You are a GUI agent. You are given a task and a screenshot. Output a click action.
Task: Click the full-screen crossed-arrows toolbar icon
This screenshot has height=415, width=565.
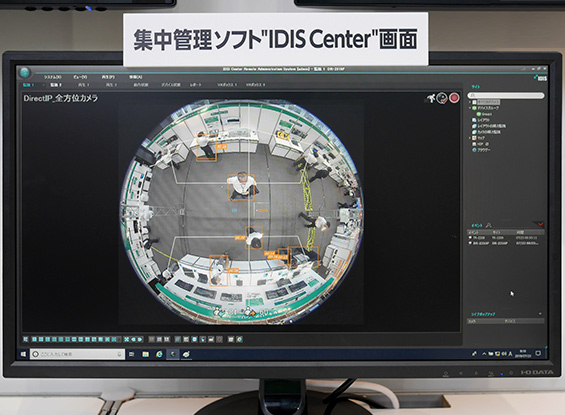coord(127,339)
